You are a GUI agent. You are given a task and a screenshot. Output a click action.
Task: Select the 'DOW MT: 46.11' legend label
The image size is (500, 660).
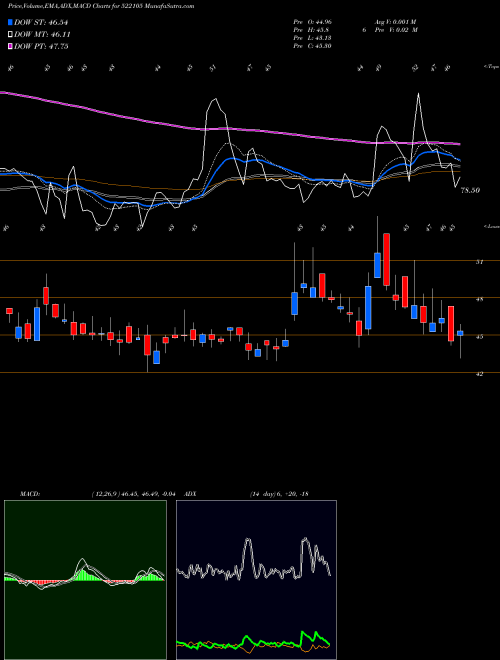(x=42, y=35)
